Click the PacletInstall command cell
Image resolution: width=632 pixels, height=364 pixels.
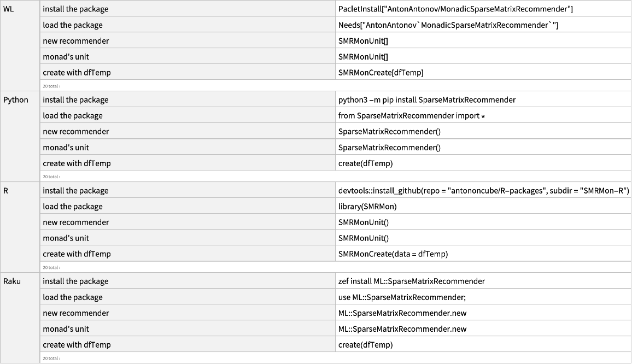pyautogui.click(x=455, y=9)
